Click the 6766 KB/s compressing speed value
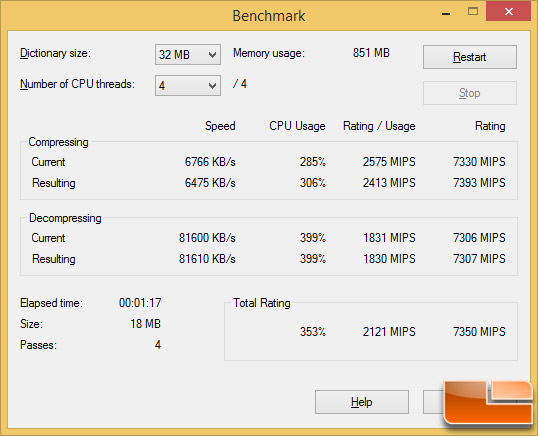The height and width of the screenshot is (436, 538). [210, 162]
